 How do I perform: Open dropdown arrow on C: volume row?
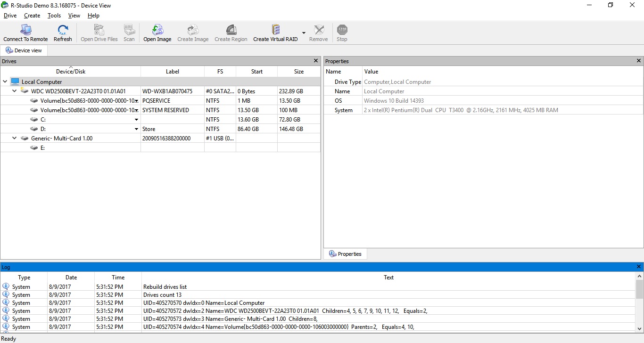click(x=137, y=120)
